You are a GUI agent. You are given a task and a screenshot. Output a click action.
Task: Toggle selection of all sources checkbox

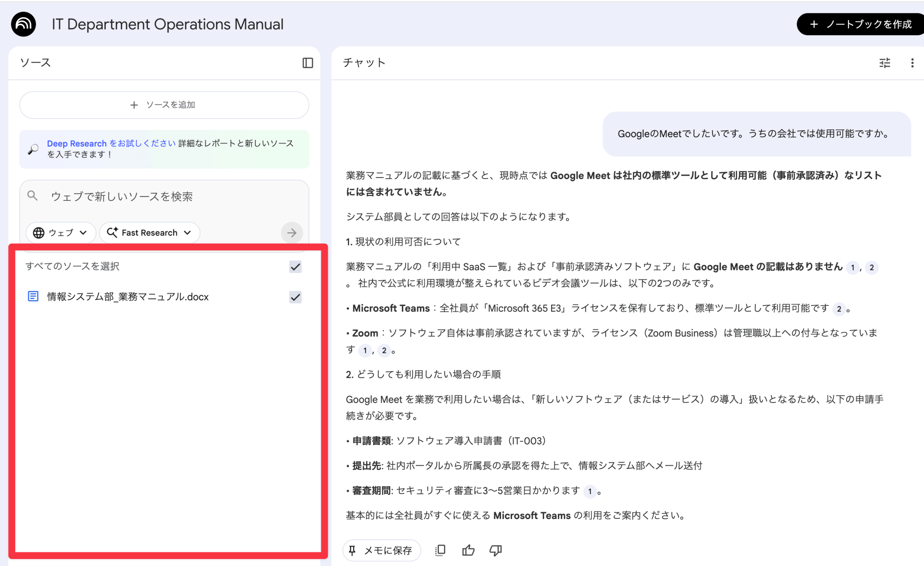point(295,267)
